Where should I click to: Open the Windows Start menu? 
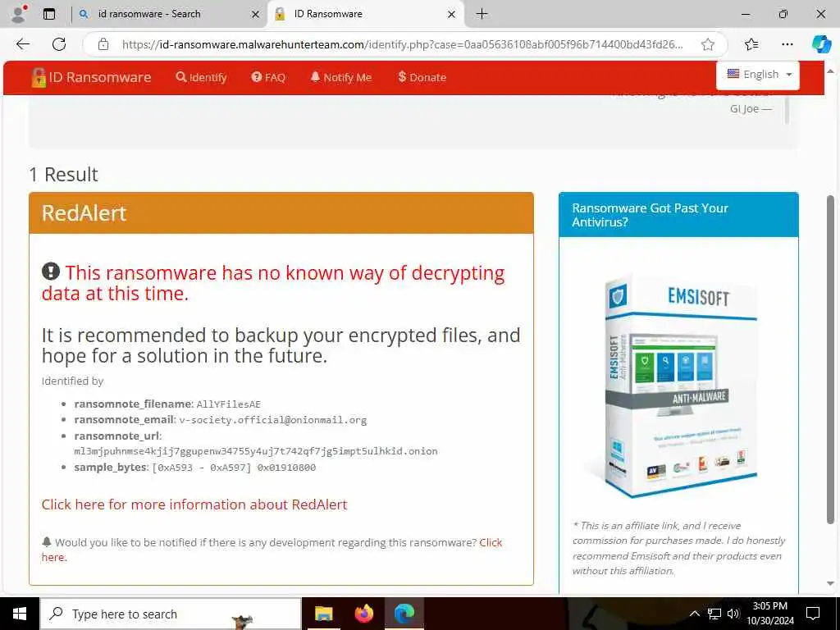[20, 614]
